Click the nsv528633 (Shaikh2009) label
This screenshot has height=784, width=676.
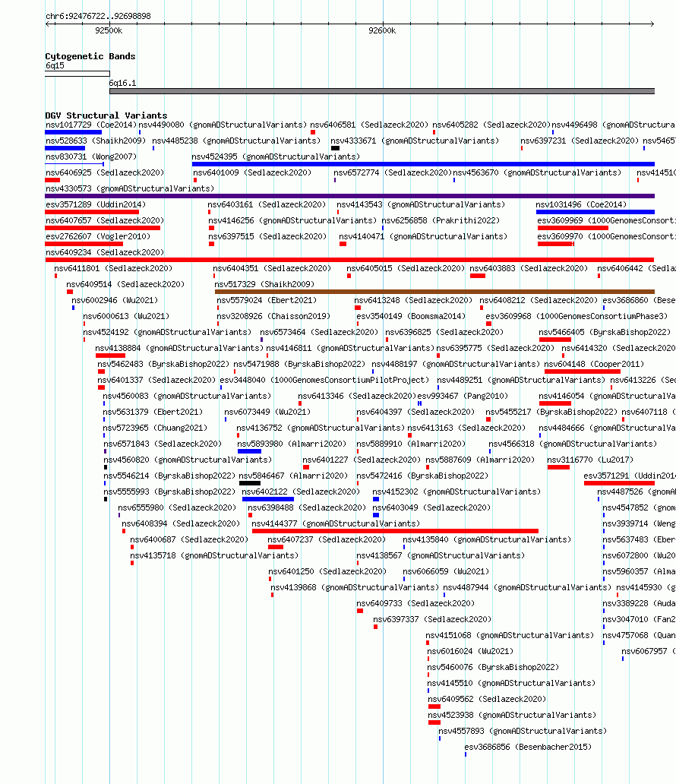coord(96,141)
